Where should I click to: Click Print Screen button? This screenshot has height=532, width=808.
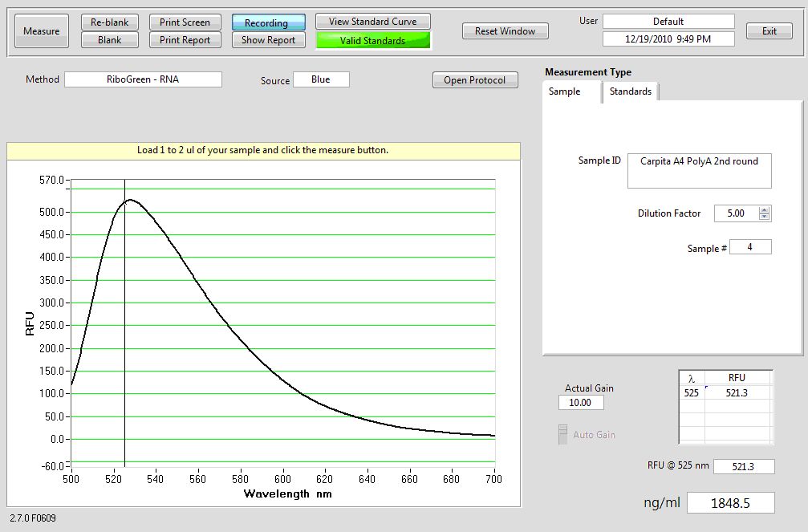point(185,22)
